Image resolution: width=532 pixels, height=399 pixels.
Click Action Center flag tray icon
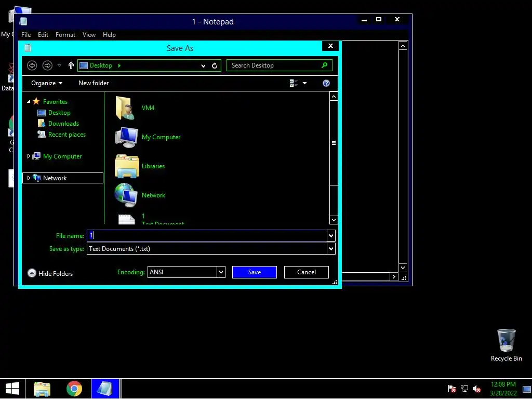(451, 389)
